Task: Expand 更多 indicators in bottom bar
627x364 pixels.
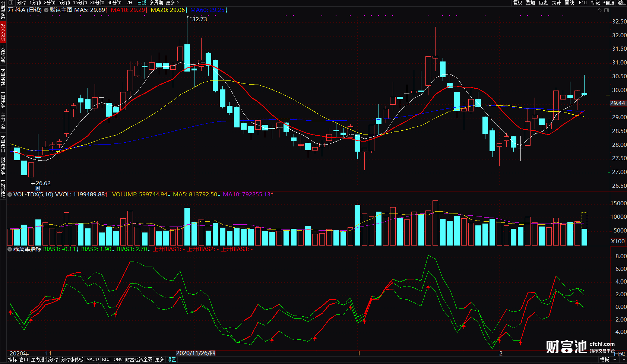Action: coord(159,360)
